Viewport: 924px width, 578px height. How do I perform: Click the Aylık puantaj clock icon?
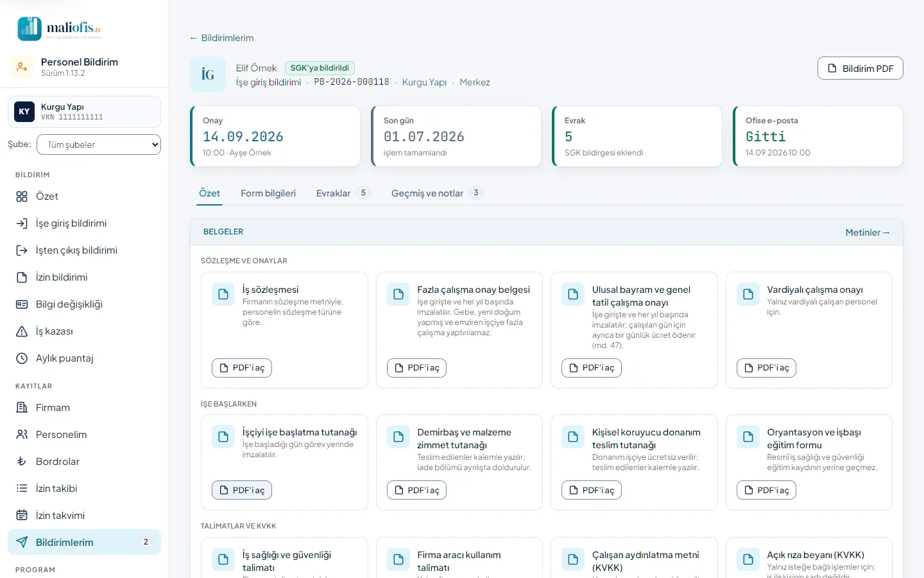pyautogui.click(x=22, y=358)
